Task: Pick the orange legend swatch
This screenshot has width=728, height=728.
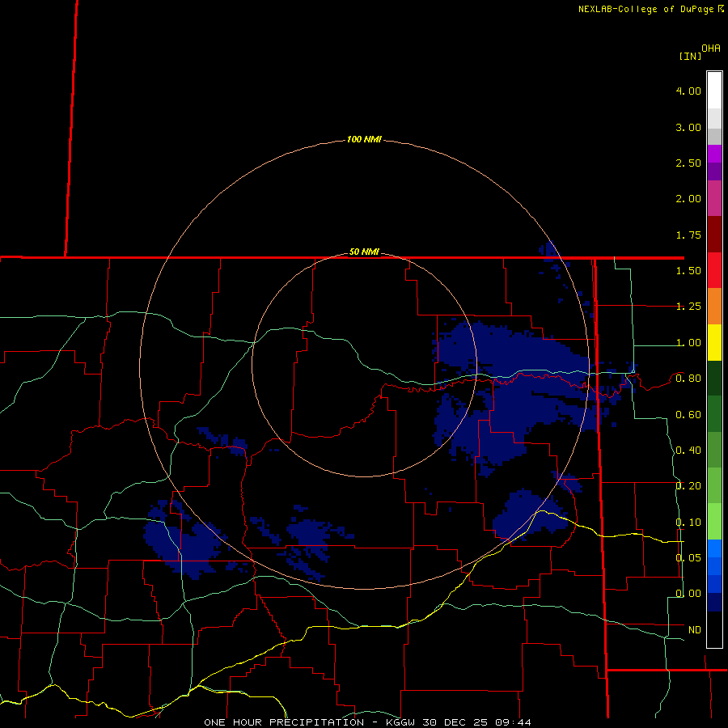Action: click(x=714, y=306)
